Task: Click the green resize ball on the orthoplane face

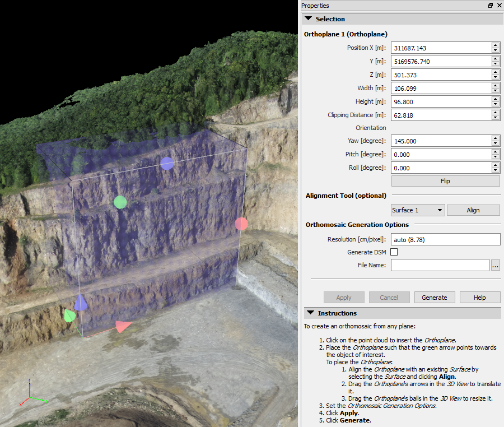Action: coord(120,202)
